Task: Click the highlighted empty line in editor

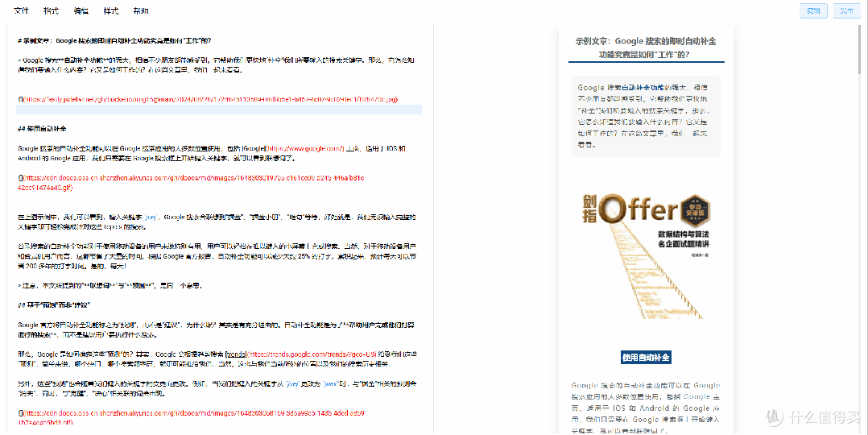Action: click(219, 110)
